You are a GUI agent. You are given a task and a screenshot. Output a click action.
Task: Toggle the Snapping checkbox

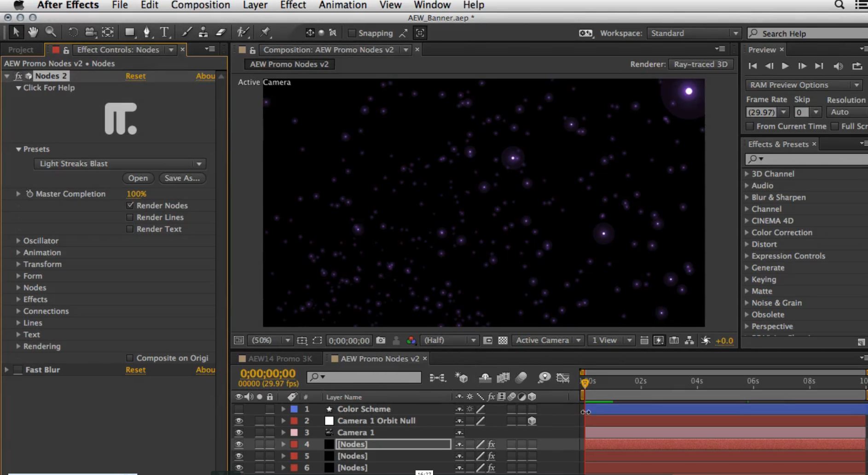click(x=352, y=33)
